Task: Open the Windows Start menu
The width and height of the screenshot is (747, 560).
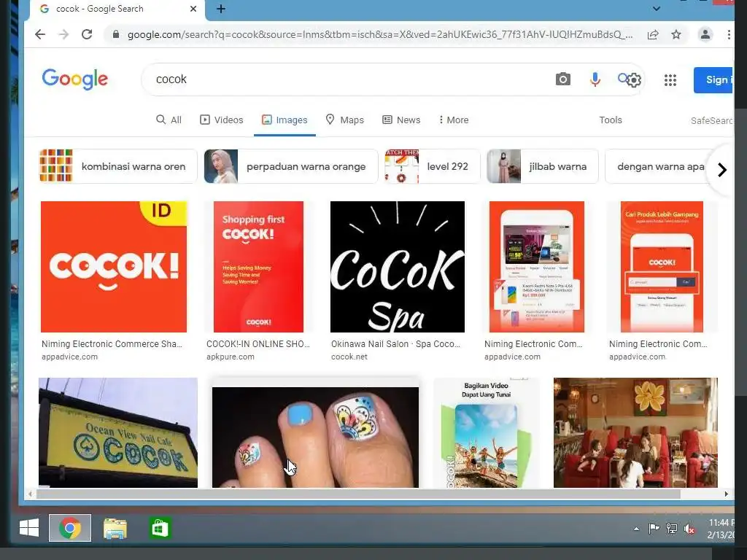Action: (x=29, y=528)
